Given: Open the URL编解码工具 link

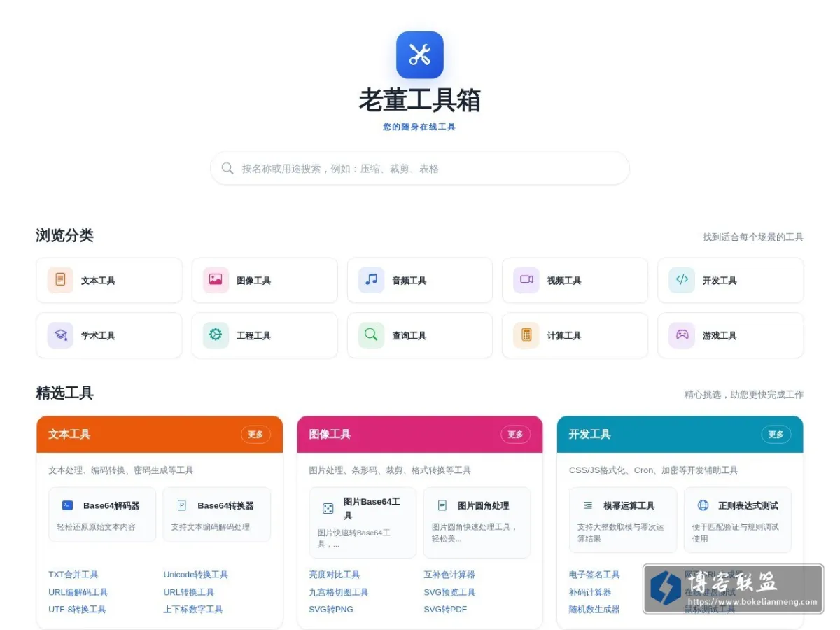Looking at the screenshot, I should pos(78,592).
